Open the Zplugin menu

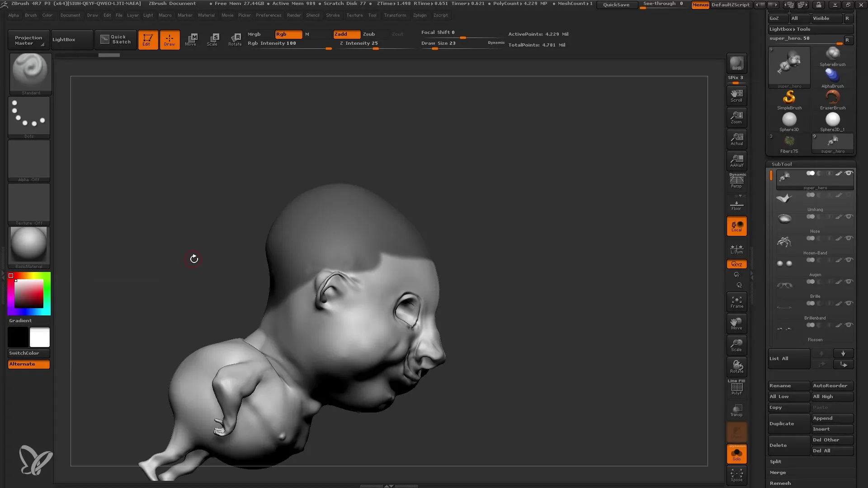[420, 15]
